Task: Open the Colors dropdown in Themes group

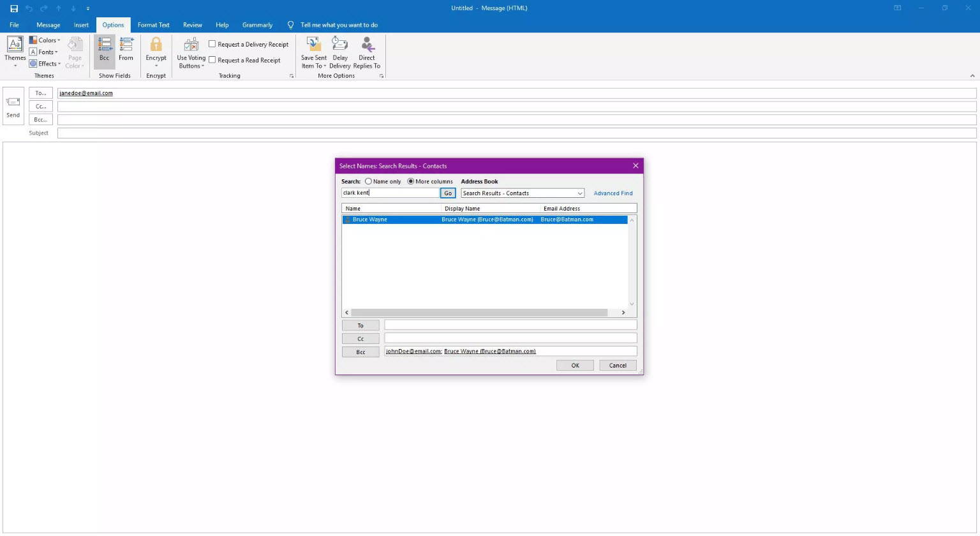Action: coord(45,40)
